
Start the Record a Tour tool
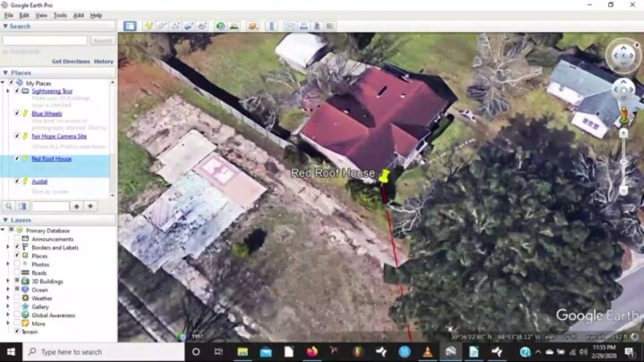pos(202,26)
